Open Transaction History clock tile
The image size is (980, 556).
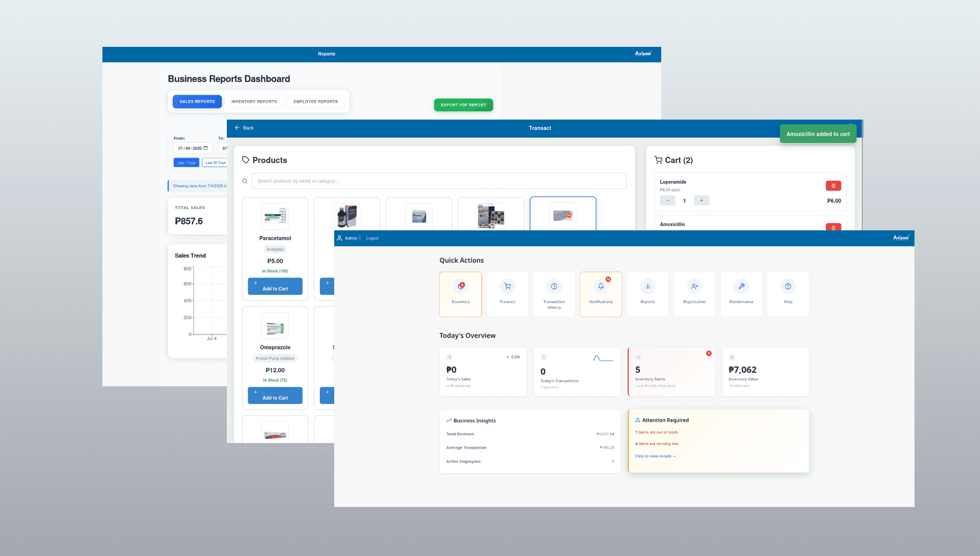pyautogui.click(x=554, y=294)
